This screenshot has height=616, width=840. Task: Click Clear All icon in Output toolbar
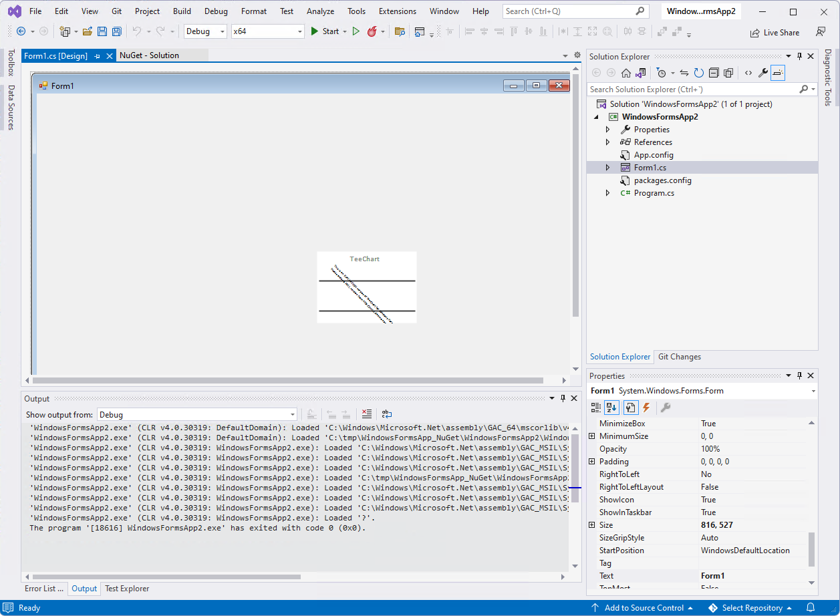coord(366,414)
